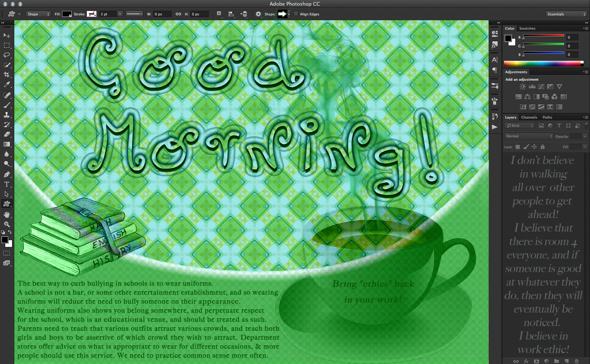Image resolution: width=590 pixels, height=364 pixels.
Task: Select the Eraser tool
Action: point(7,134)
